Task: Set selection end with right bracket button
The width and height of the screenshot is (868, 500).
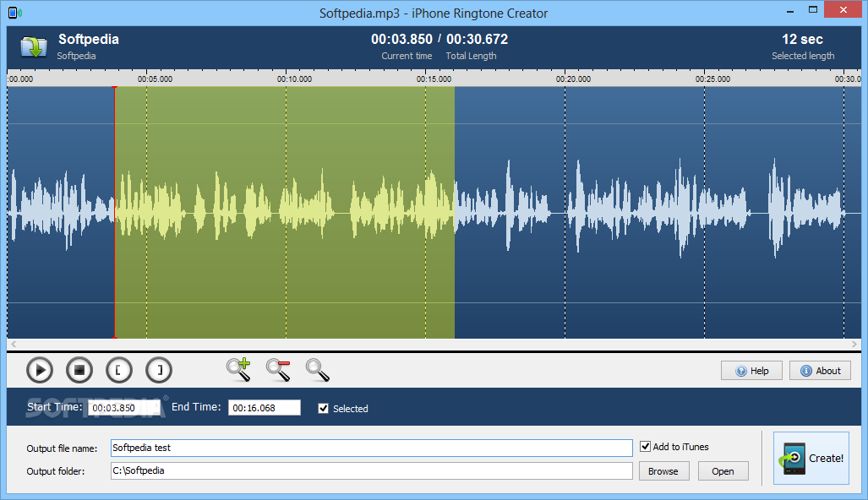Action: pyautogui.click(x=159, y=370)
